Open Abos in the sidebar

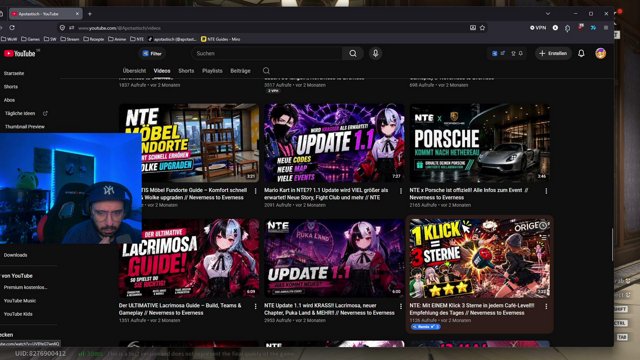[9, 100]
